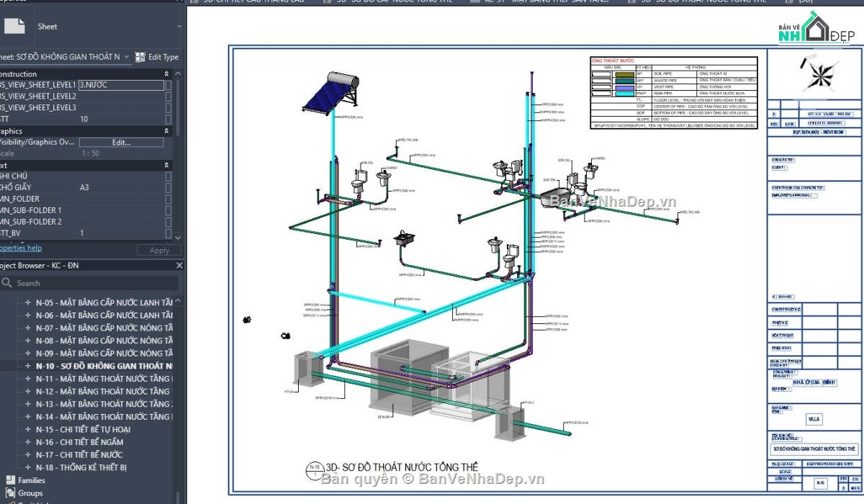Viewport: 864px width, 504px height.
Task: Expand sheet N-18 in the browser
Action: point(27,468)
